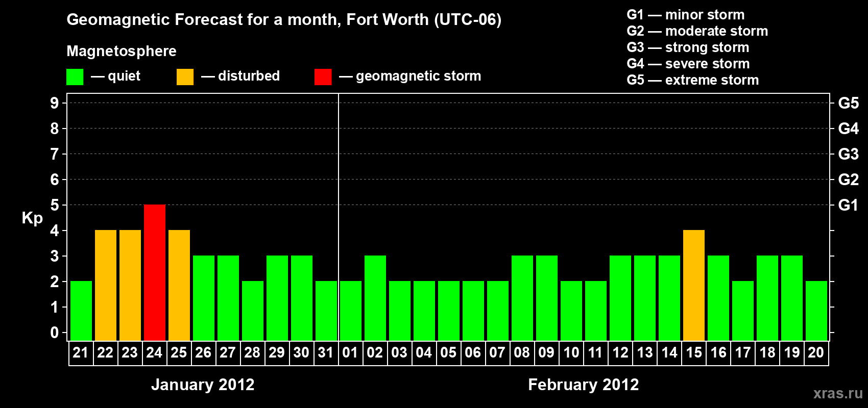868x408 pixels.
Task: Click the 'Kp' axis label
Action: (x=32, y=218)
